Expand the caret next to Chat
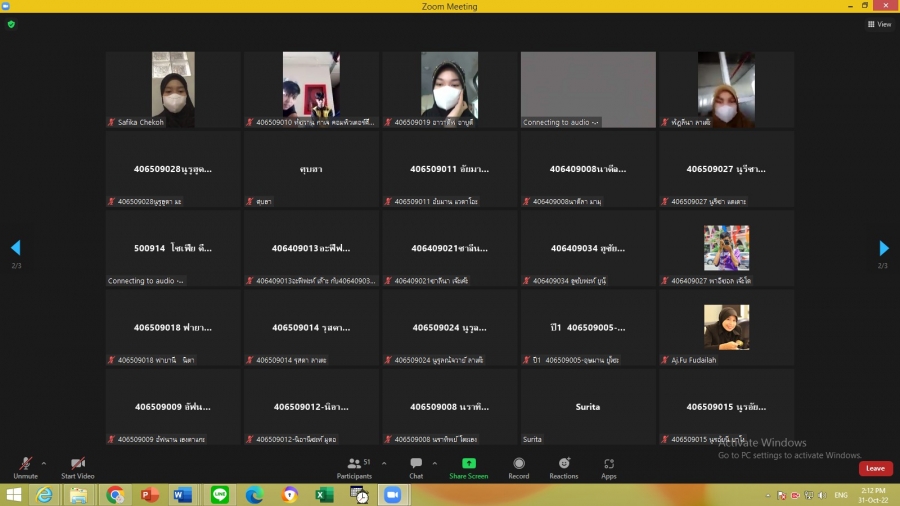The height and width of the screenshot is (506, 900). point(434,463)
